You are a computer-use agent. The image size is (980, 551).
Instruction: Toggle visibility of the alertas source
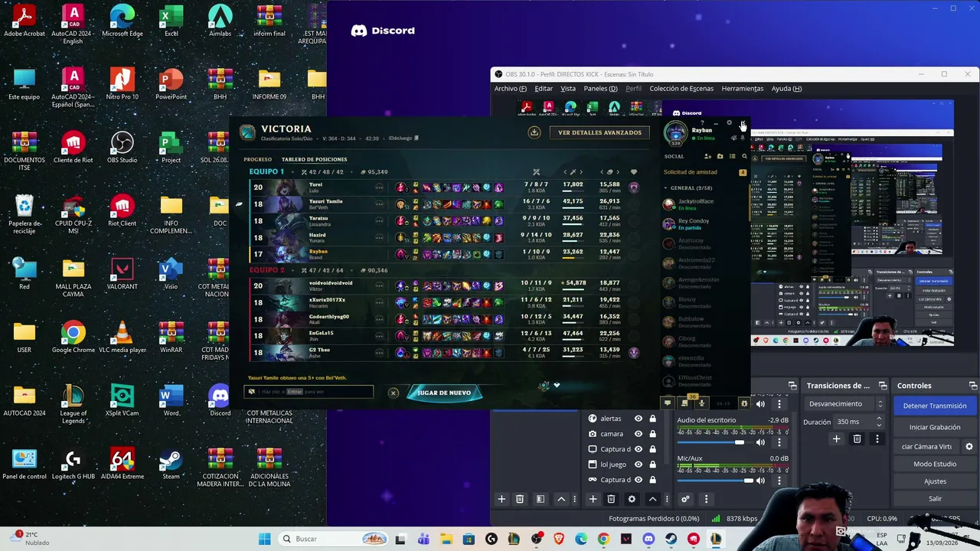638,419
